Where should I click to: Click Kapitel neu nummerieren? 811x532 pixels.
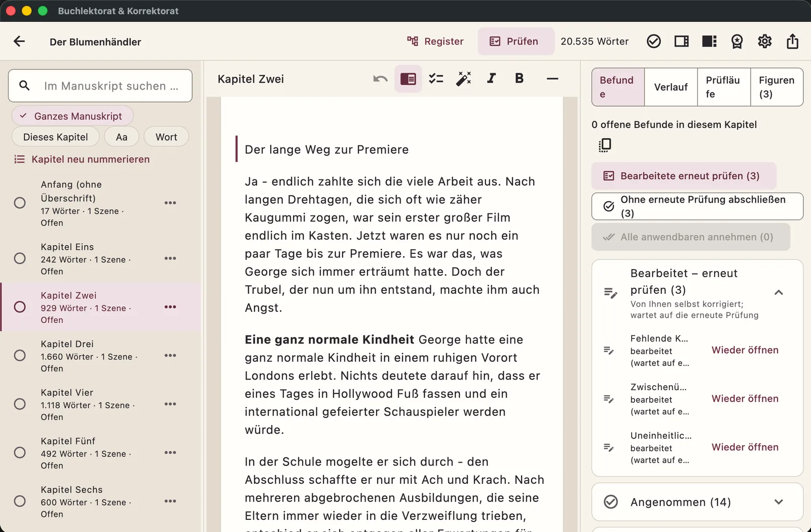pyautogui.click(x=82, y=160)
